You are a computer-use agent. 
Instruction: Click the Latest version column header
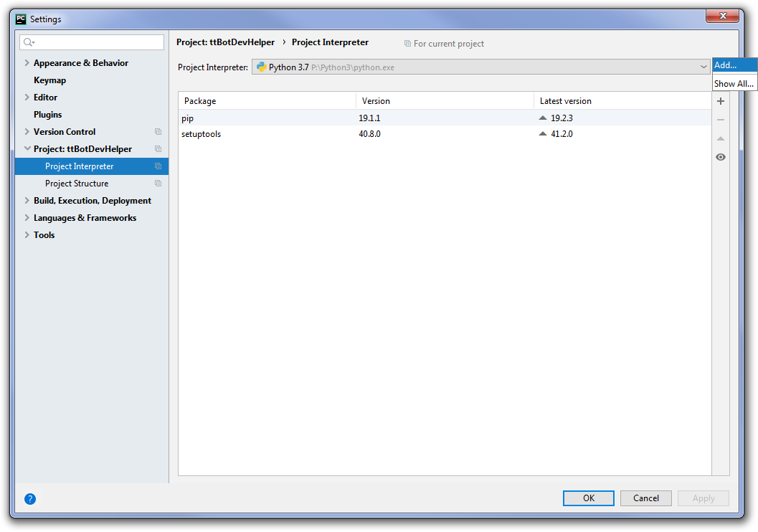click(622, 101)
